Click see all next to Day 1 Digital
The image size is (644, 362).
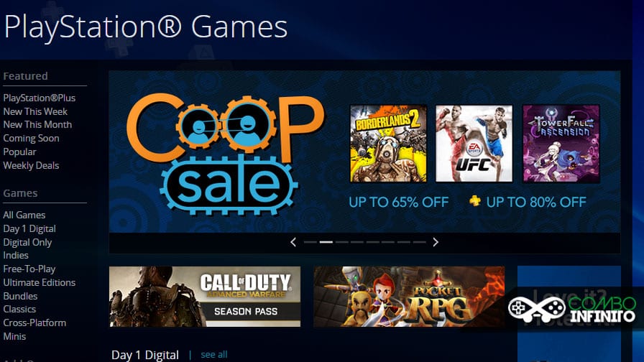coord(214,355)
